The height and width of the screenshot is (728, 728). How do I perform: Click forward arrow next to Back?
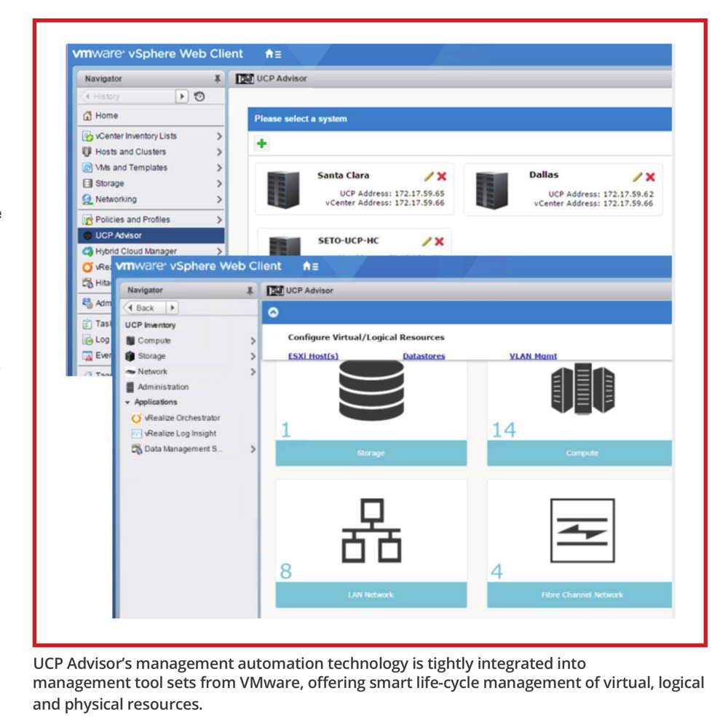click(x=173, y=308)
